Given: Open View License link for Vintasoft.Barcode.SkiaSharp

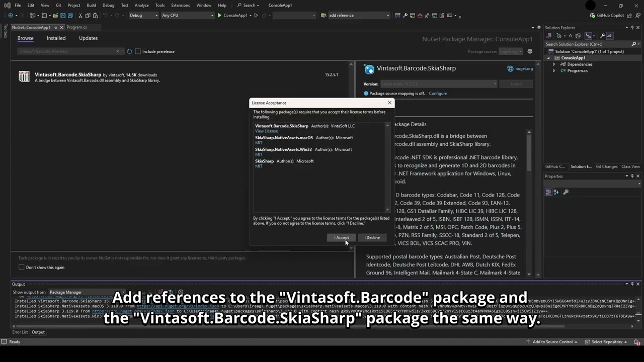Looking at the screenshot, I should [x=266, y=131].
